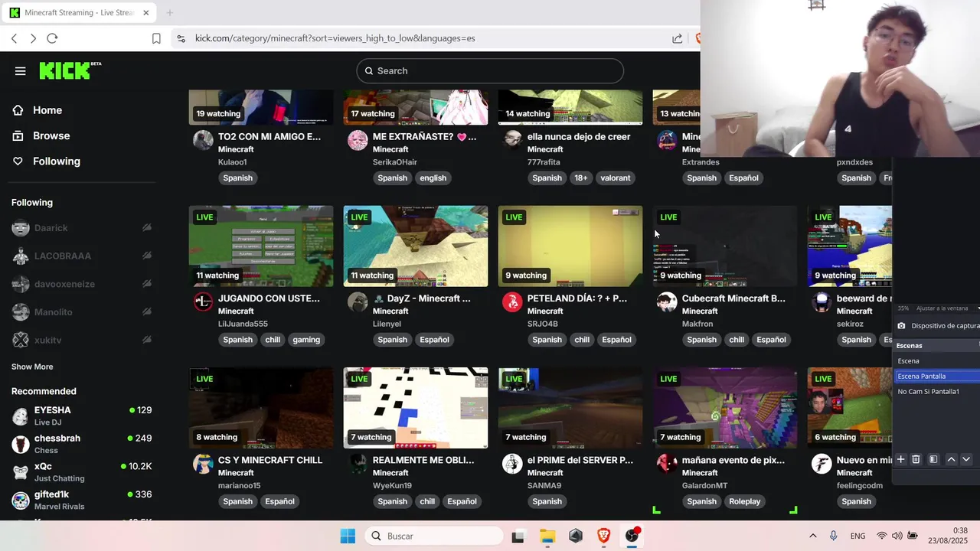Viewport: 980px width, 551px height.
Task: Open streamer name 777rafita
Action: pyautogui.click(x=544, y=162)
